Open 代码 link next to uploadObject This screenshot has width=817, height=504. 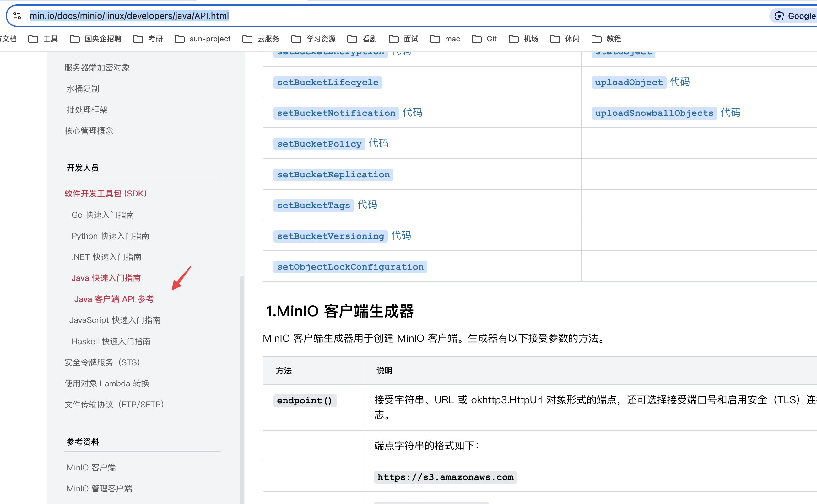680,82
